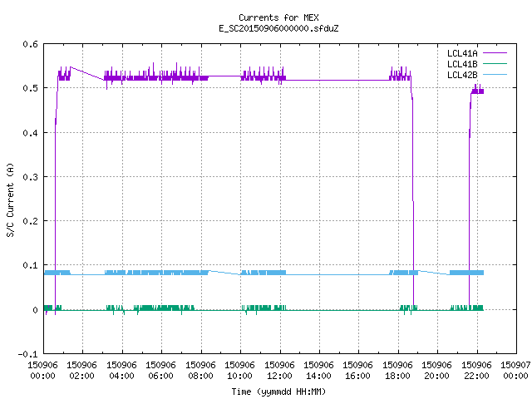This screenshot has height=399, width=532.
Task: Click the 150906 16:00 x-axis tick label
Action: pos(357,371)
